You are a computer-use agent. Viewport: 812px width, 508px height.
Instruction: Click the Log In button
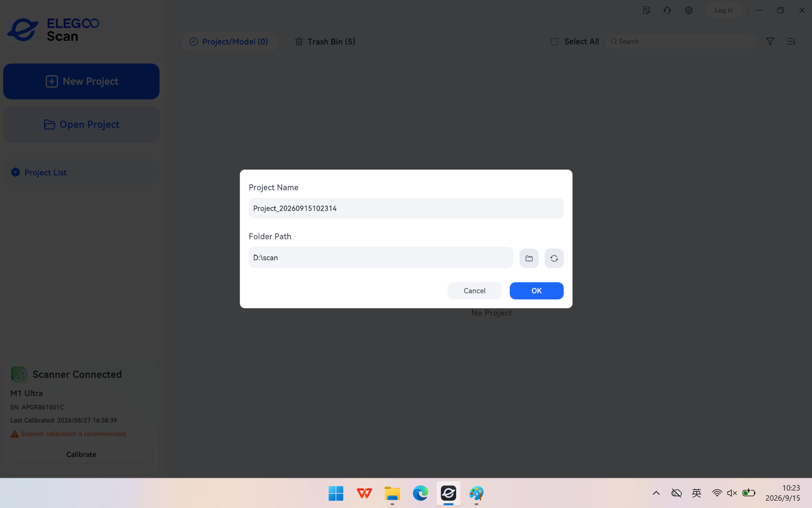coord(724,10)
